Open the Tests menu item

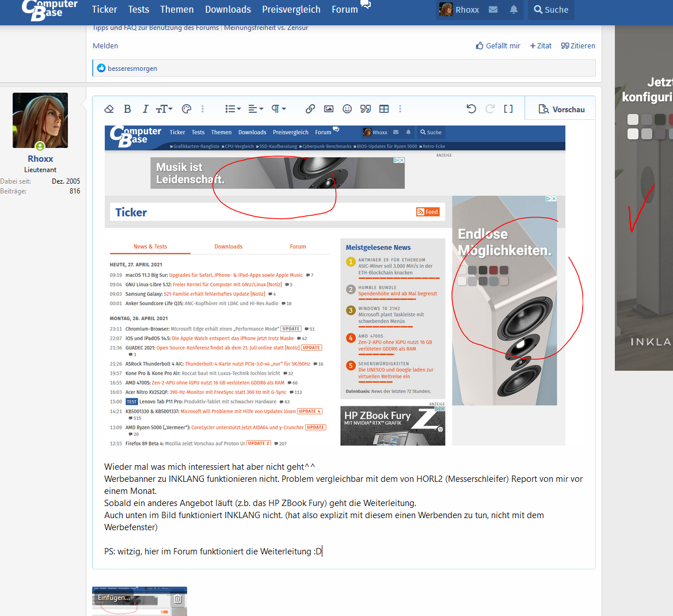pos(139,9)
